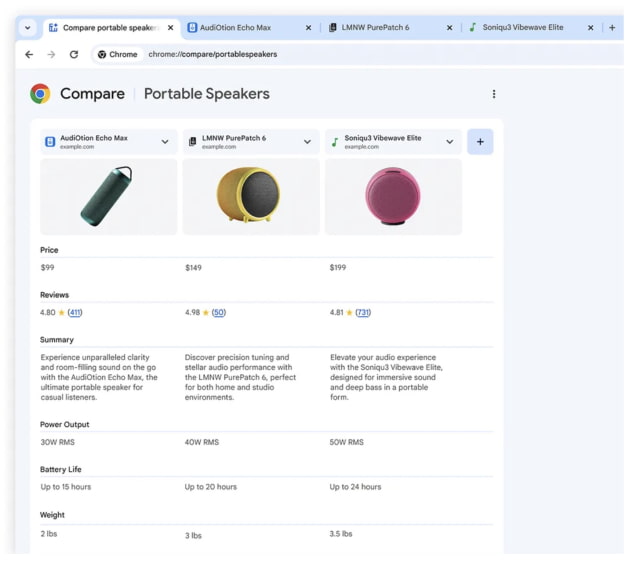
Task: Click the browser back arrow
Action: point(29,54)
